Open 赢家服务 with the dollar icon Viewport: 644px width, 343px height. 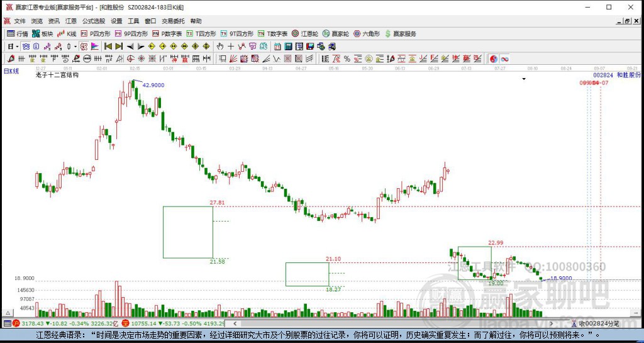401,34
